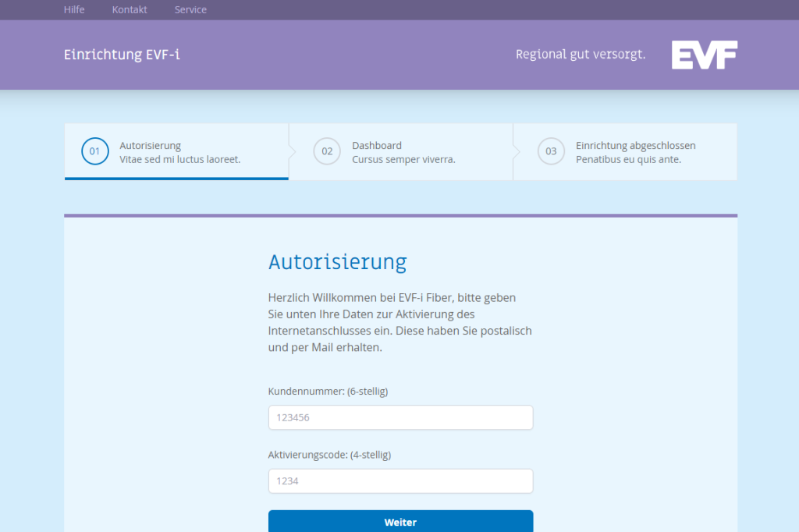The width and height of the screenshot is (799, 532).
Task: Focus the Aktivierungscode input field
Action: (400, 481)
